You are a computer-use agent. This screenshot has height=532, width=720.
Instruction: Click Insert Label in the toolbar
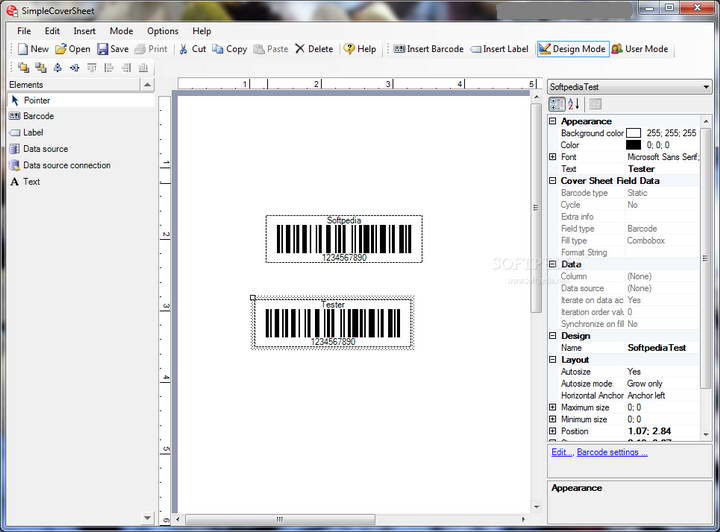(499, 49)
